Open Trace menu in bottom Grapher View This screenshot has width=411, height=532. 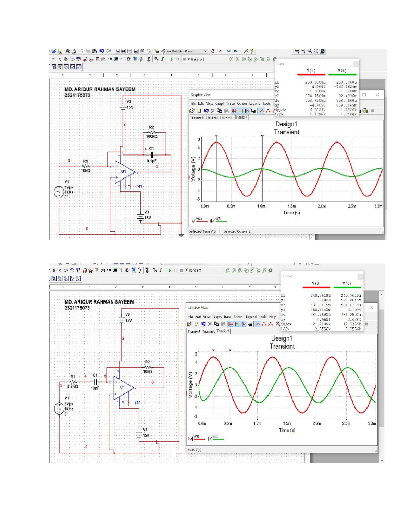coord(227,317)
